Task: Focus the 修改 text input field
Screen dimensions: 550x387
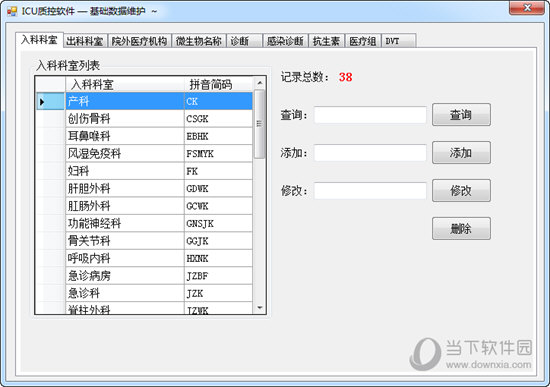Action: [x=370, y=191]
